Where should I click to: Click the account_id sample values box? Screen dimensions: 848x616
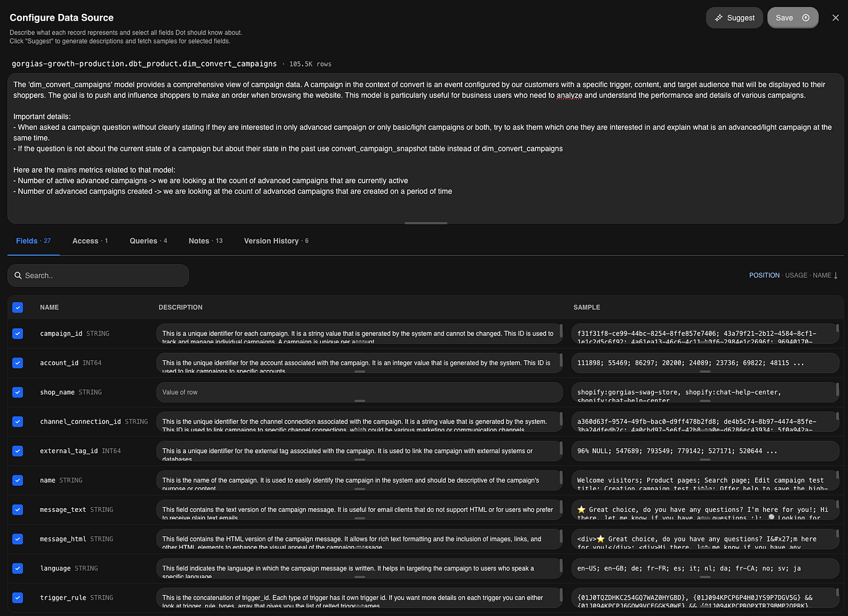point(705,363)
